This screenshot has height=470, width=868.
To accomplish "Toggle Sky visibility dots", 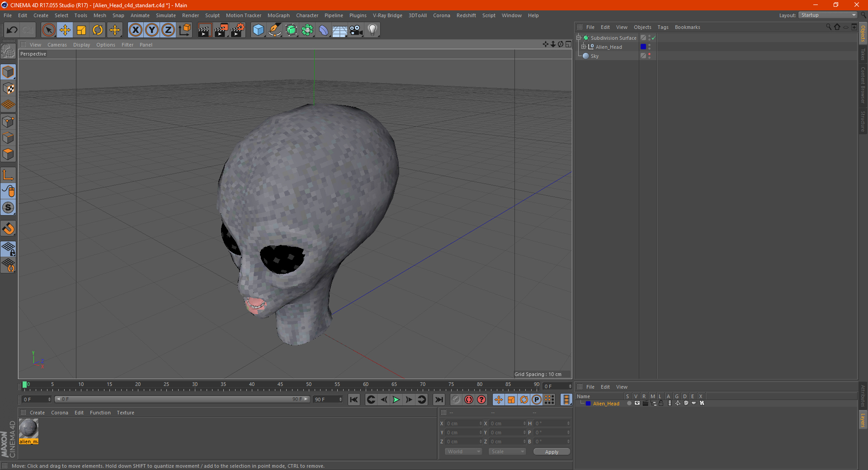I will (650, 56).
